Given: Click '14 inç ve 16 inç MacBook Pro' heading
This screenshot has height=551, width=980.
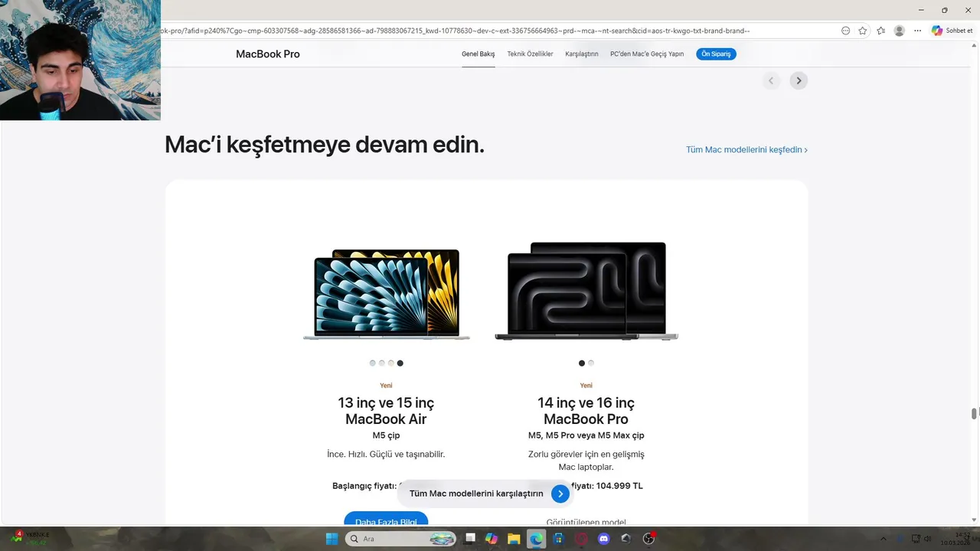Looking at the screenshot, I should pyautogui.click(x=586, y=411).
